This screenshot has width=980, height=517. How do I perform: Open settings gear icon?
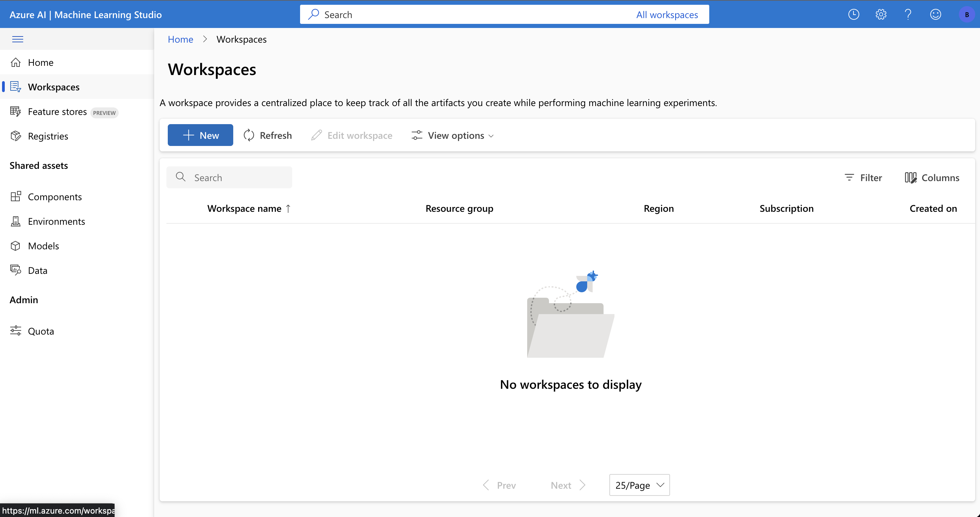tap(881, 14)
